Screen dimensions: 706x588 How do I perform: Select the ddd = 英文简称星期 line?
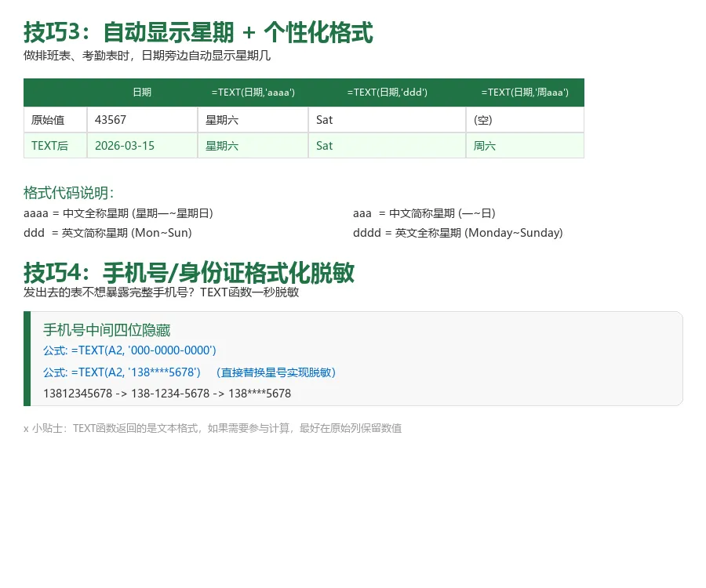pyautogui.click(x=107, y=233)
